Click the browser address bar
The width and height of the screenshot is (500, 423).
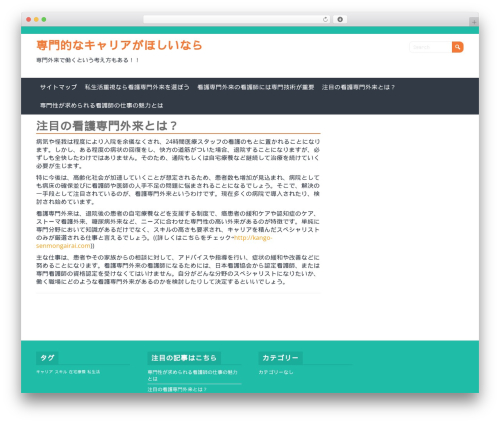(x=237, y=20)
